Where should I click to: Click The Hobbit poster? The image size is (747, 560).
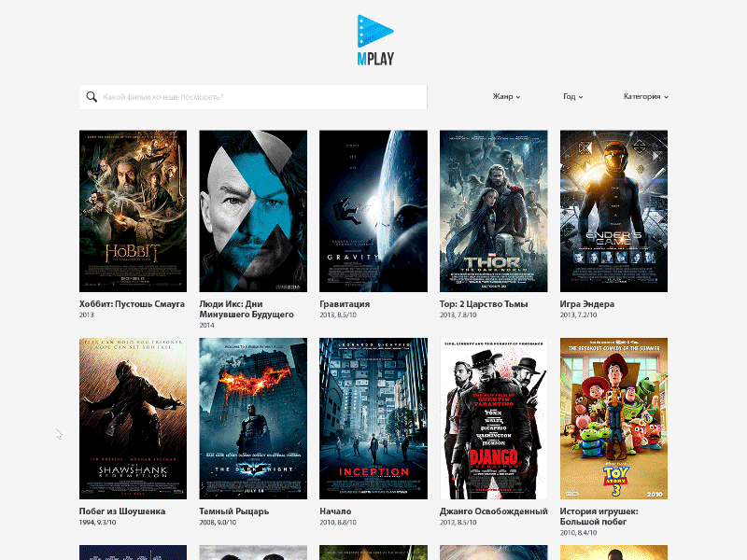pyautogui.click(x=133, y=209)
